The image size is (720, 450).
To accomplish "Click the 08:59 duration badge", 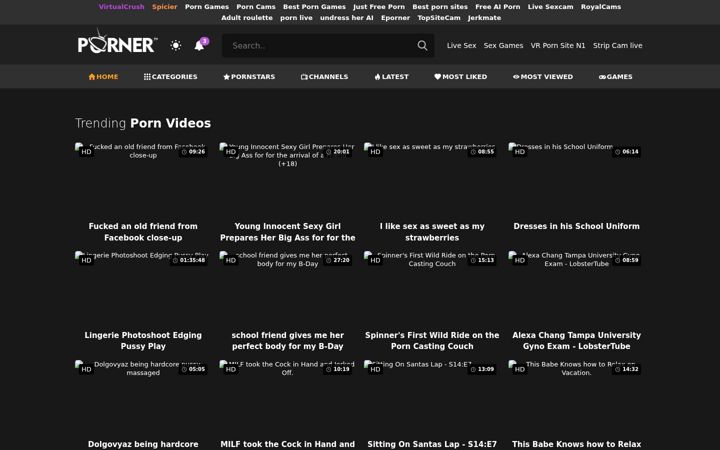I will point(627,260).
